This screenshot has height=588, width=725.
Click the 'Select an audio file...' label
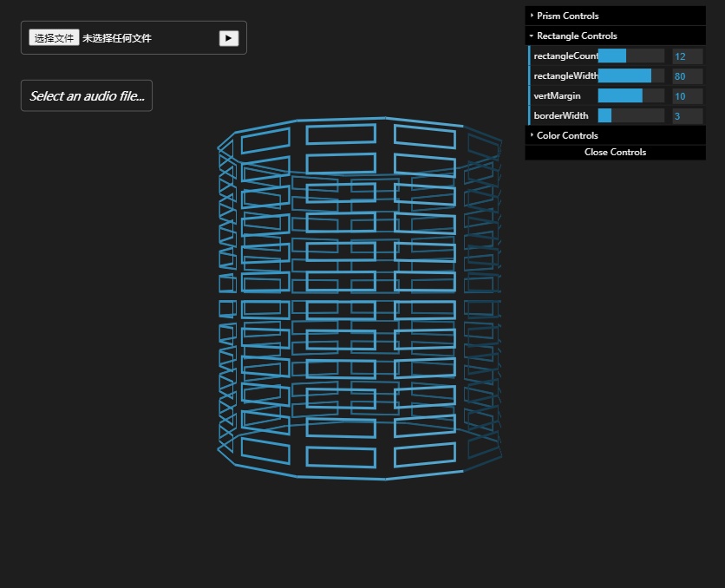[87, 96]
